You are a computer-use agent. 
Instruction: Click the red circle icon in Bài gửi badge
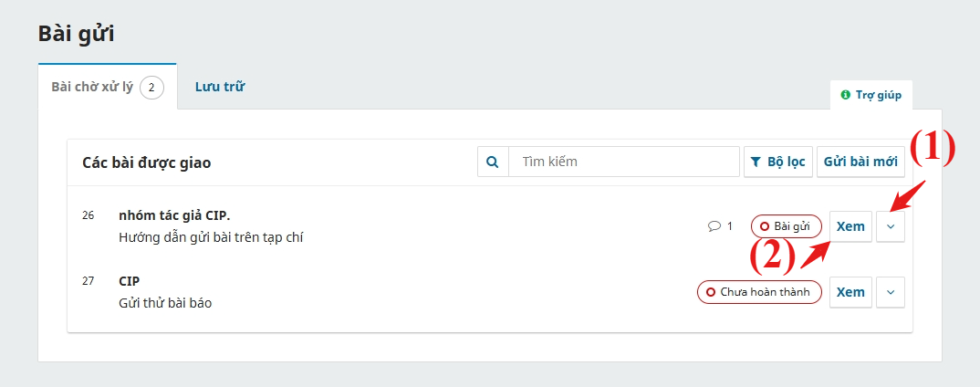point(765,226)
